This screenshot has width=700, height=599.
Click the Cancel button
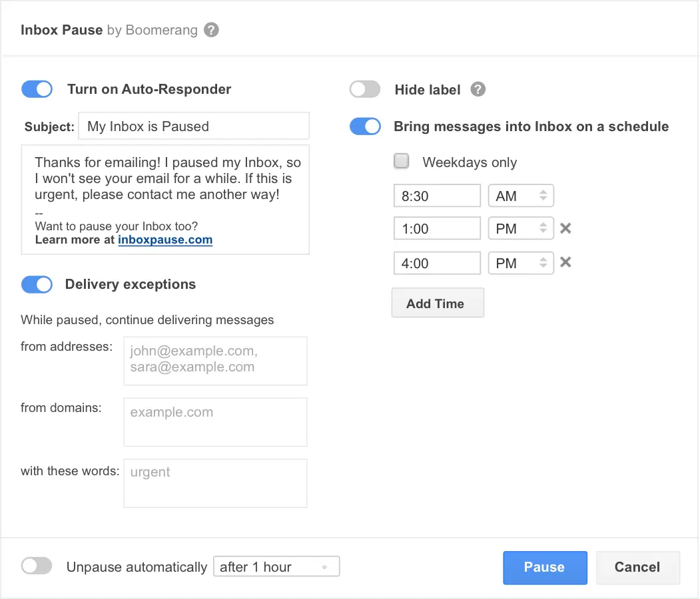[637, 567]
